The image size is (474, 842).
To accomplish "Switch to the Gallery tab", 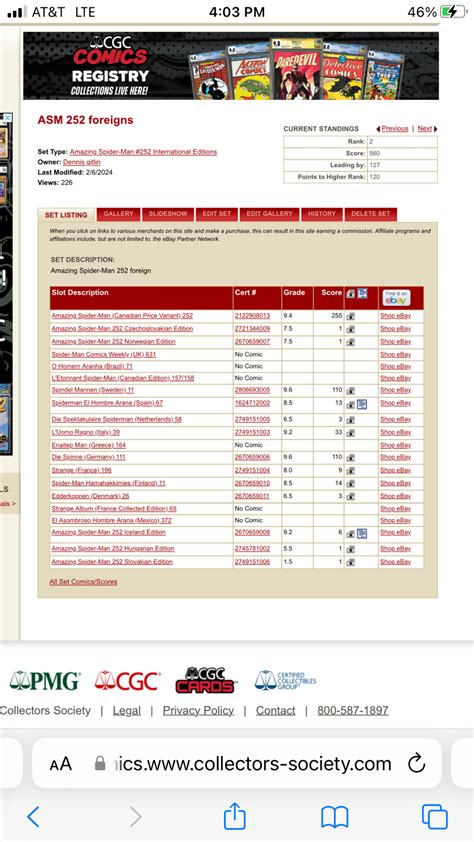I will point(118,214).
